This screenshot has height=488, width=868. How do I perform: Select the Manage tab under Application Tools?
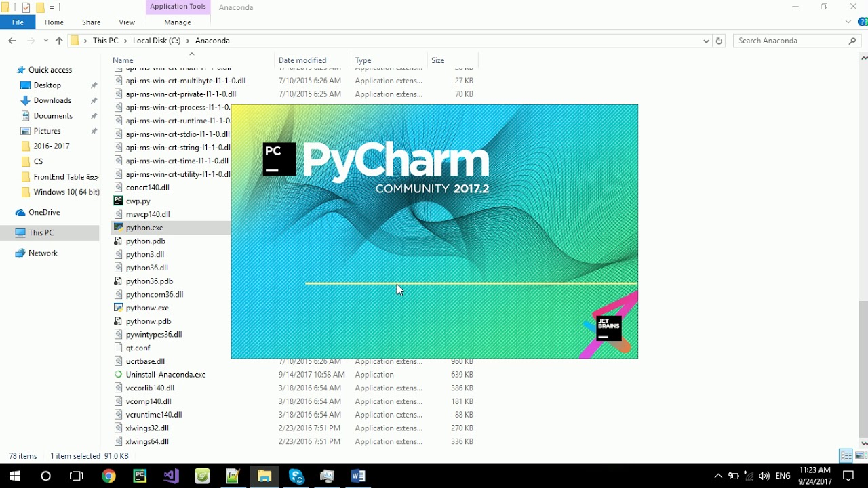tap(178, 22)
